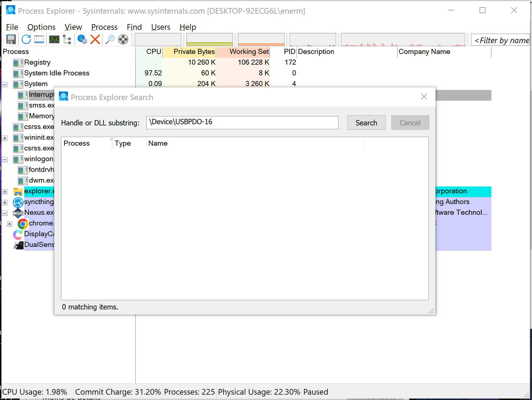
Task: Click the Refresh Now toolbar icon
Action: pos(26,39)
